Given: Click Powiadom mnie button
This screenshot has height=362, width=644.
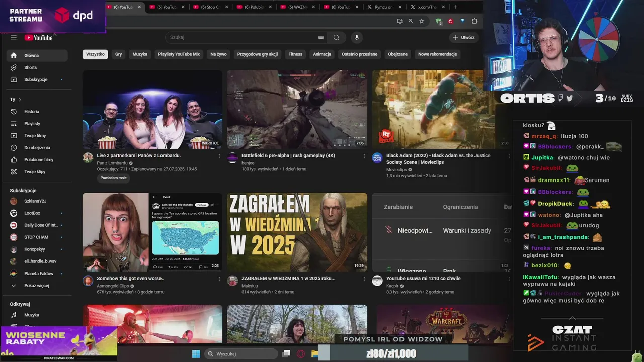Looking at the screenshot, I should coord(113,178).
